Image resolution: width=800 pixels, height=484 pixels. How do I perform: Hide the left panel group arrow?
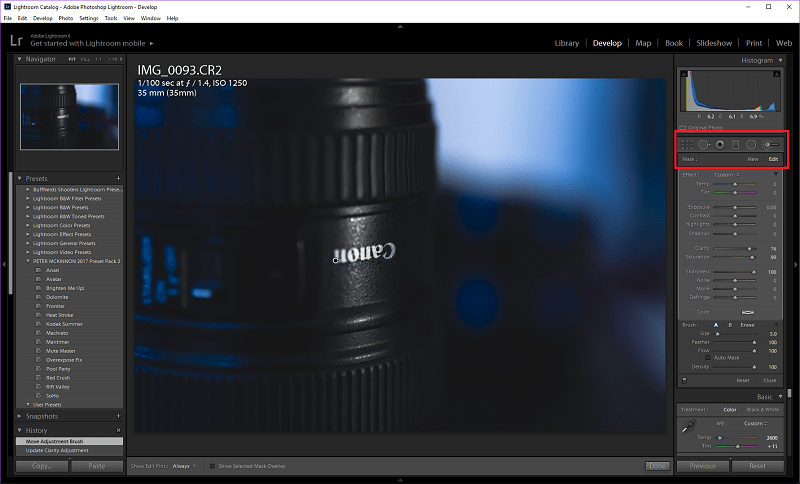4,265
